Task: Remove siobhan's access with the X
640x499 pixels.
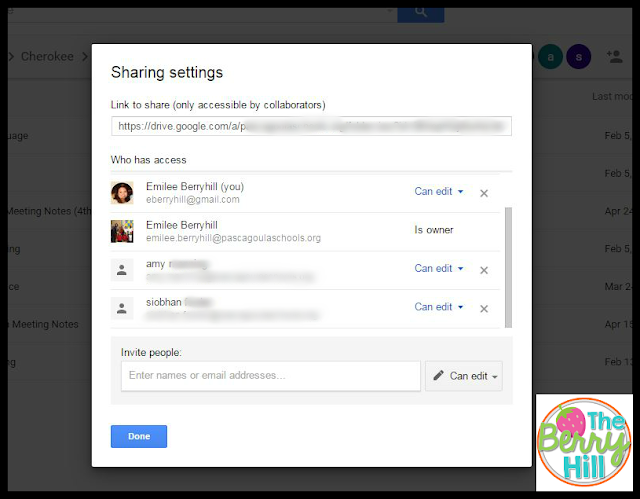Action: point(484,309)
